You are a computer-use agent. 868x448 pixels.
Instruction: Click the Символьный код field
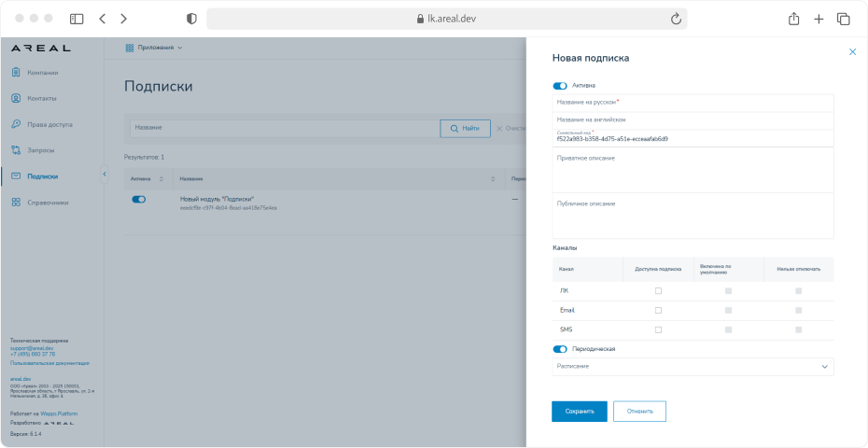(x=693, y=138)
